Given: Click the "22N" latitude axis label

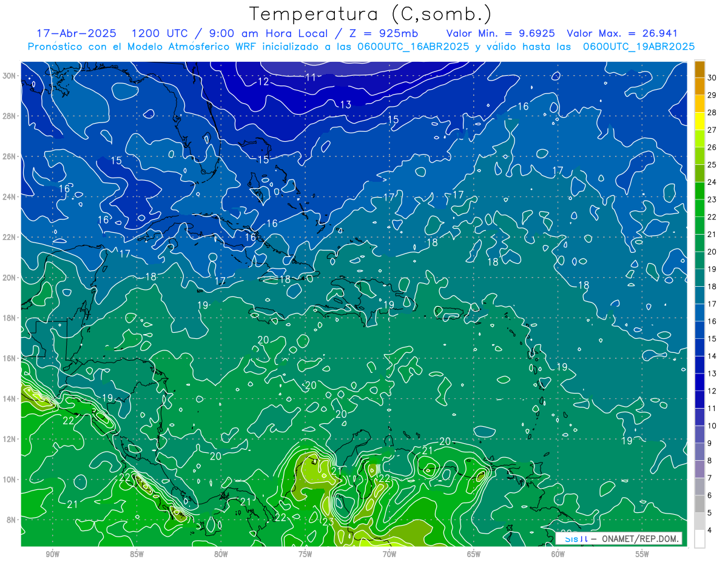Looking at the screenshot, I should click(10, 237).
